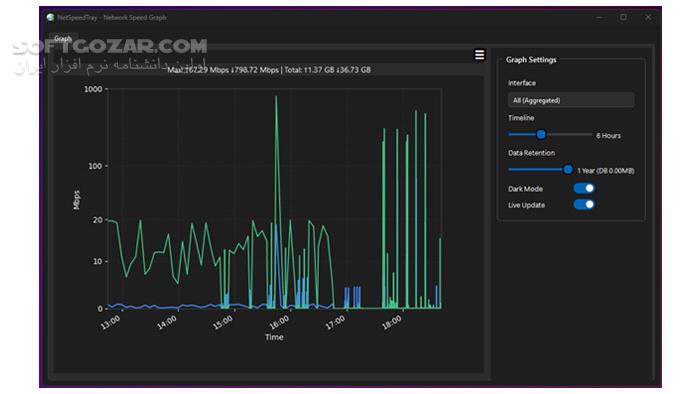This screenshot has height=394, width=700.
Task: Click the Interface label
Action: point(522,83)
